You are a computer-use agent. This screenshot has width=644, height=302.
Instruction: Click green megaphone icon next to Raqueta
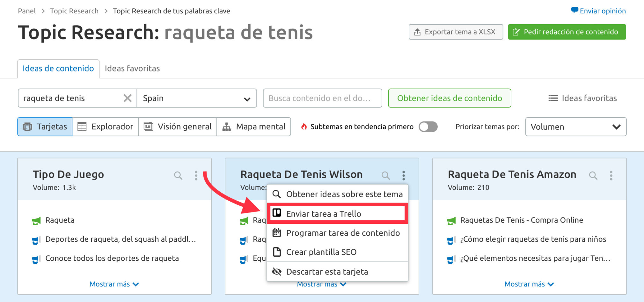pyautogui.click(x=37, y=221)
